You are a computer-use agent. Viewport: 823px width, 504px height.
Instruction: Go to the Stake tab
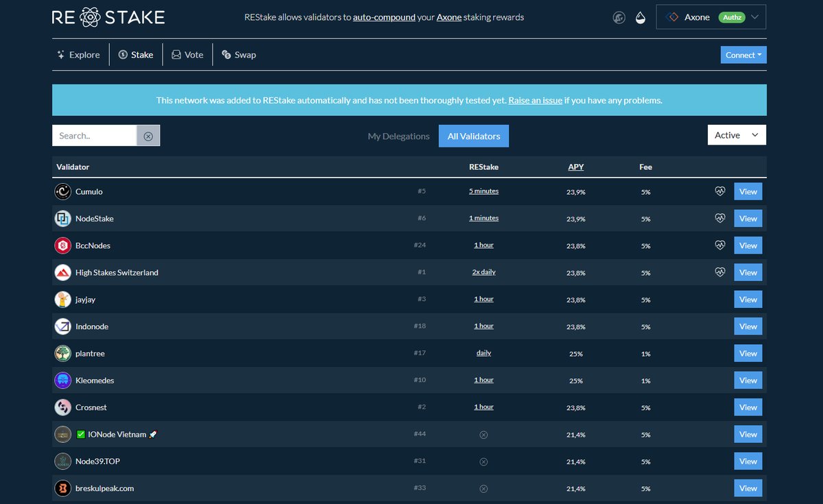(x=136, y=55)
